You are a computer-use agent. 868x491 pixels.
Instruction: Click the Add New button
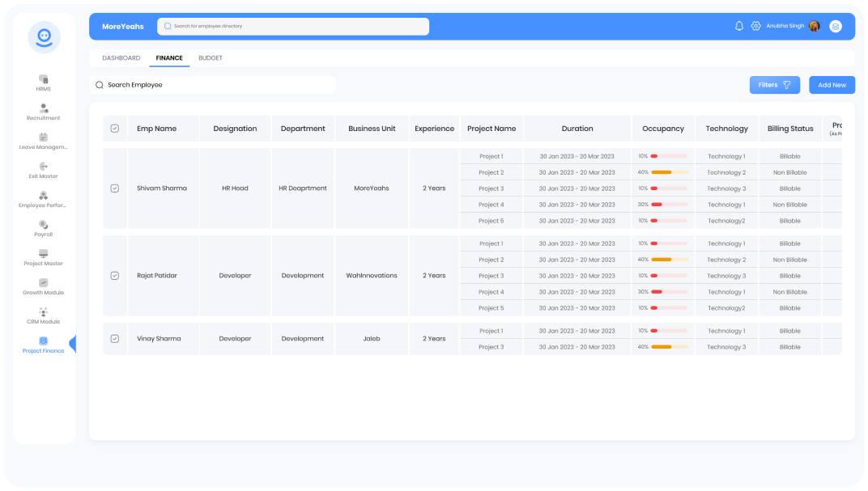tap(832, 84)
